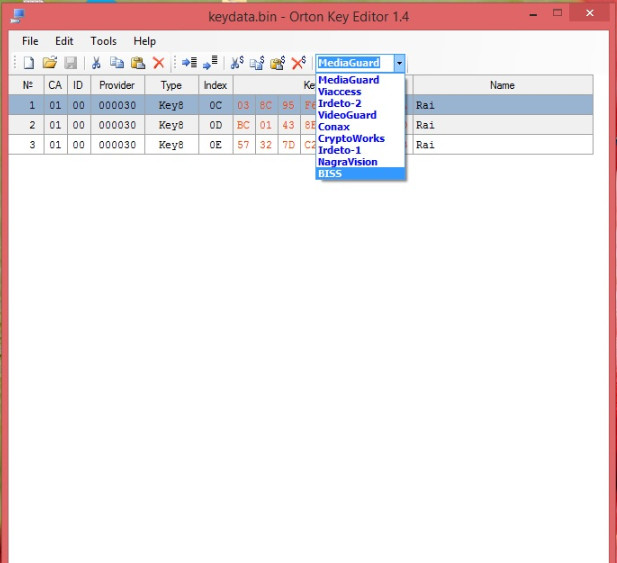Minimize the Orton Key Editor window
Viewport: 617px width, 563px height.
(534, 14)
